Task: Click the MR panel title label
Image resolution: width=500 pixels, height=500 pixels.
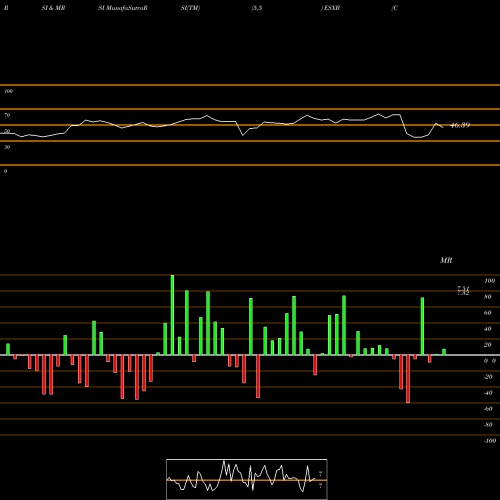Action: [446, 260]
